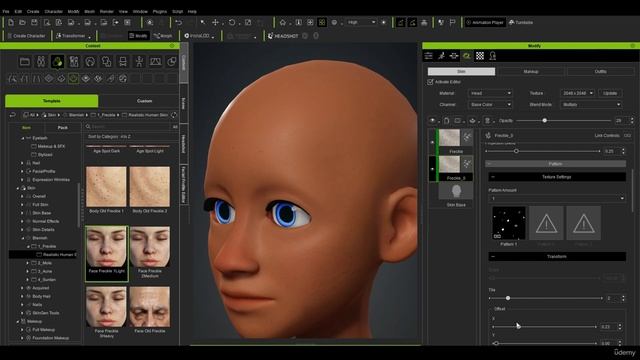The image size is (640, 360).
Task: Open the Texture checkerboard tab in Modify
Action: tap(480, 56)
